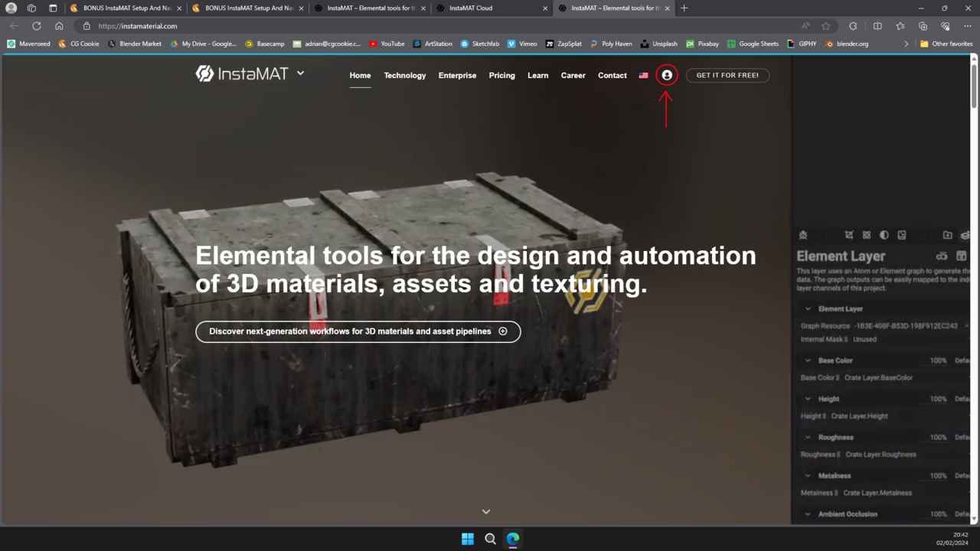Refresh the page with the reload icon

[36, 26]
